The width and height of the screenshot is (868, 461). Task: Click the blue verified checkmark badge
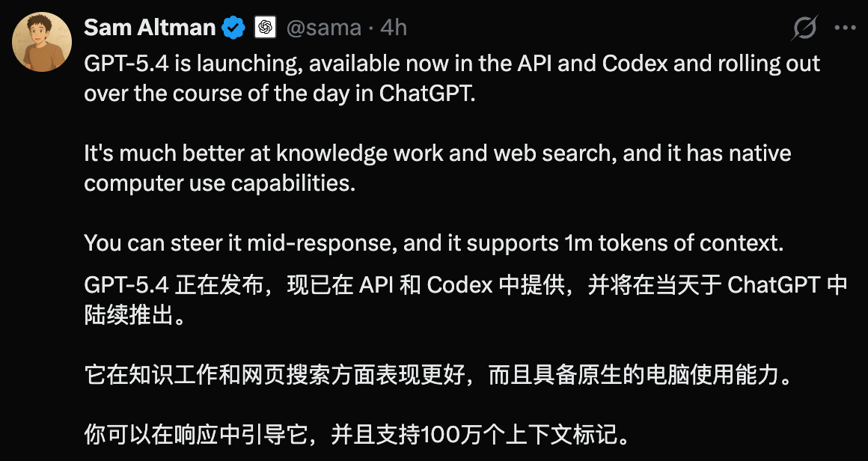click(x=233, y=28)
